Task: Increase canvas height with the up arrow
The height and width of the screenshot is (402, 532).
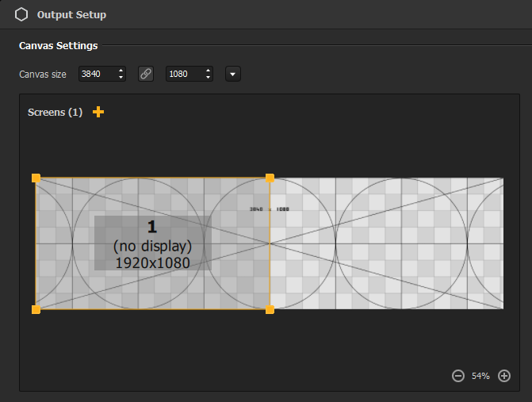Action: pyautogui.click(x=208, y=71)
